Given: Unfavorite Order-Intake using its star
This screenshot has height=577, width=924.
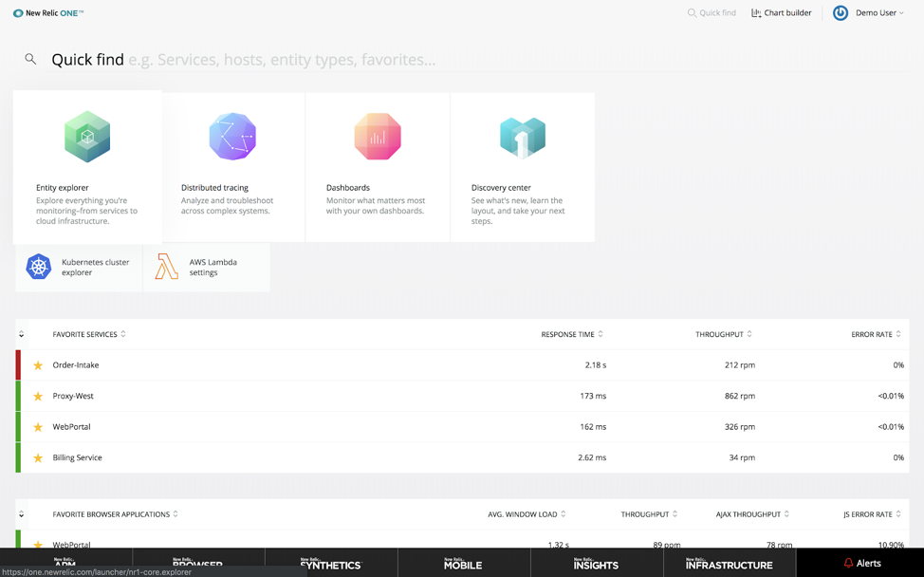Looking at the screenshot, I should 38,365.
